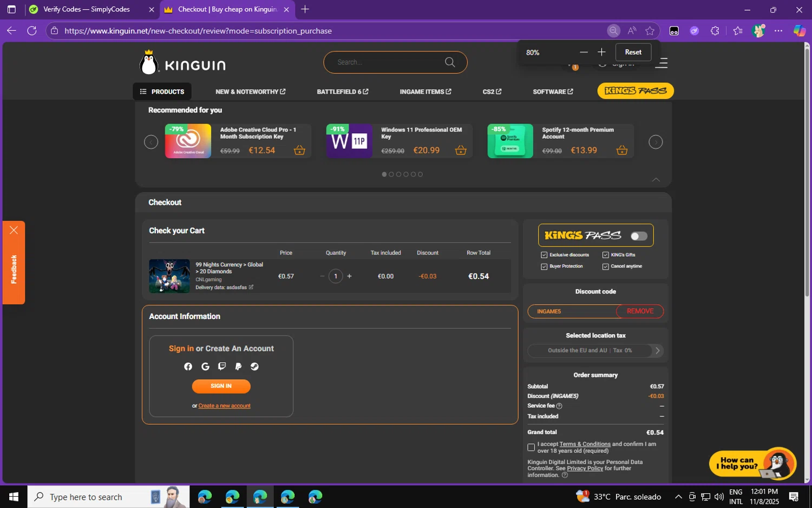
Task: Toggle Cancel anytime checkbox
Action: click(606, 266)
